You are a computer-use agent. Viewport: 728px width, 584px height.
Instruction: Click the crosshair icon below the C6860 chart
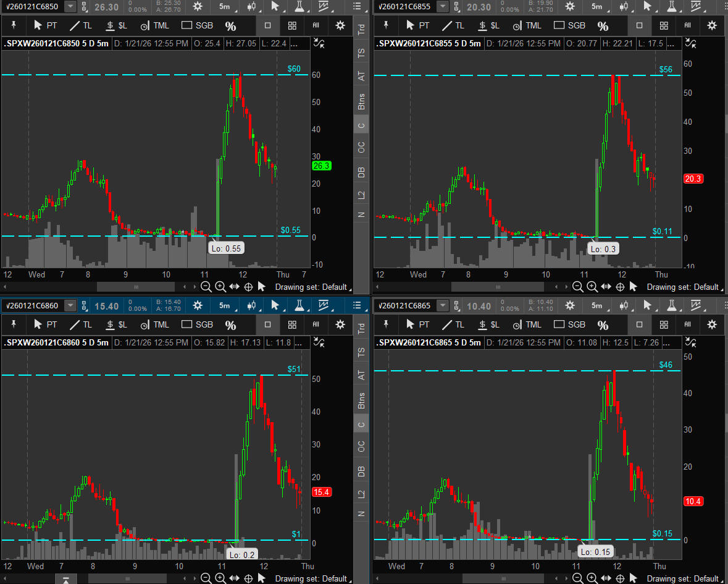coord(248,578)
